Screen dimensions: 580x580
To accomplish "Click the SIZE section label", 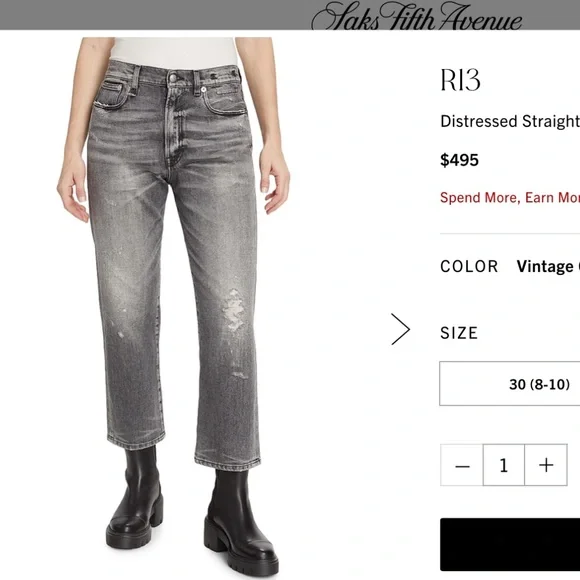I will [x=459, y=333].
